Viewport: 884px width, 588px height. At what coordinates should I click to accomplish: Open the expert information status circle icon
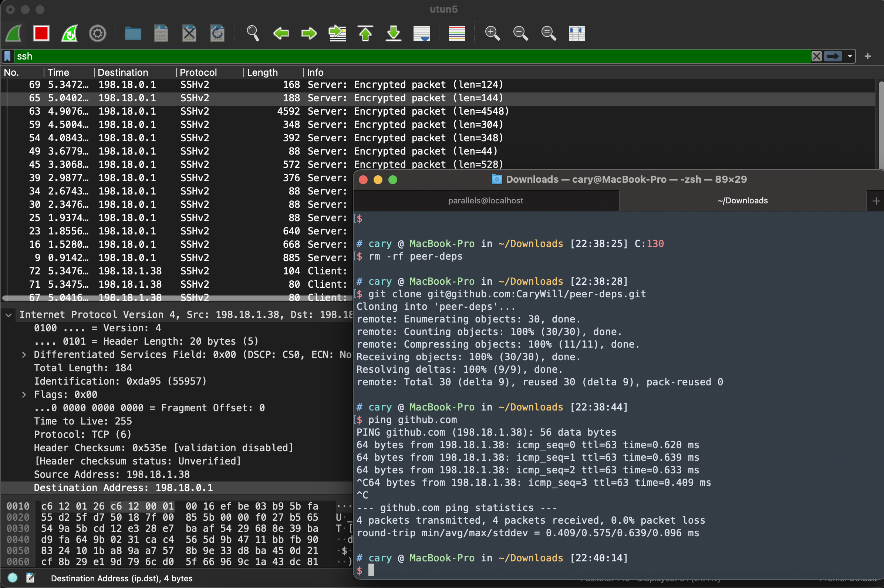(12, 578)
